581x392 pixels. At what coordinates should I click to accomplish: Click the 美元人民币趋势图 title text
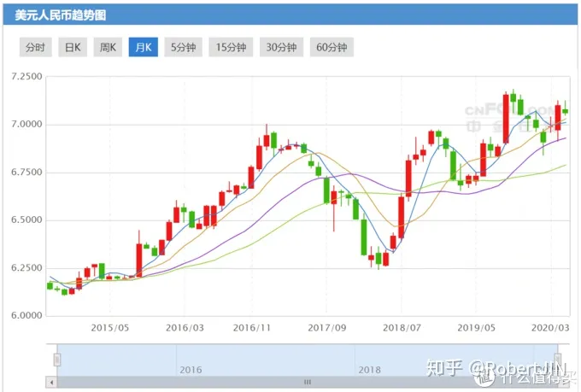(x=61, y=15)
